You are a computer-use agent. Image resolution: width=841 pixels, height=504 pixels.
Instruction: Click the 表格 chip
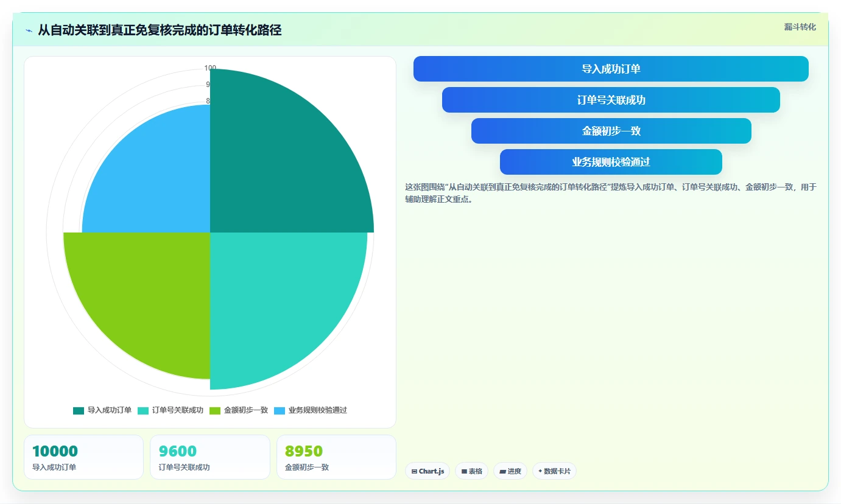471,471
